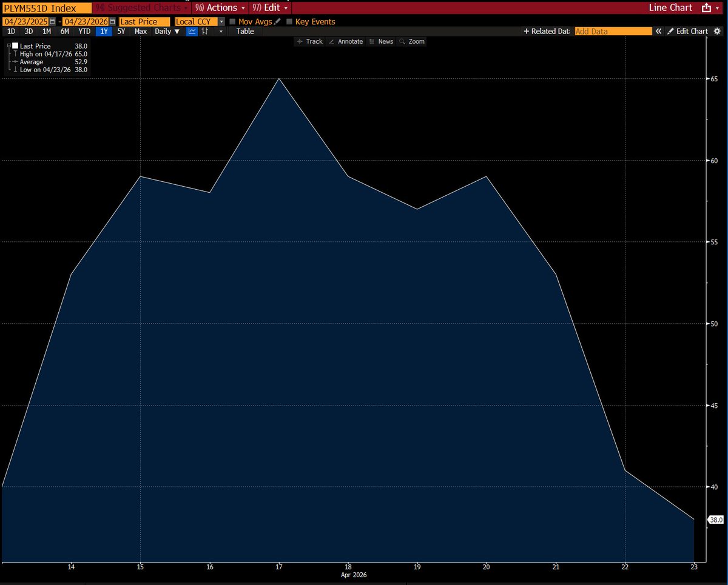This screenshot has width=728, height=585.
Task: Click the 04/23/2025 start date field
Action: 26,21
